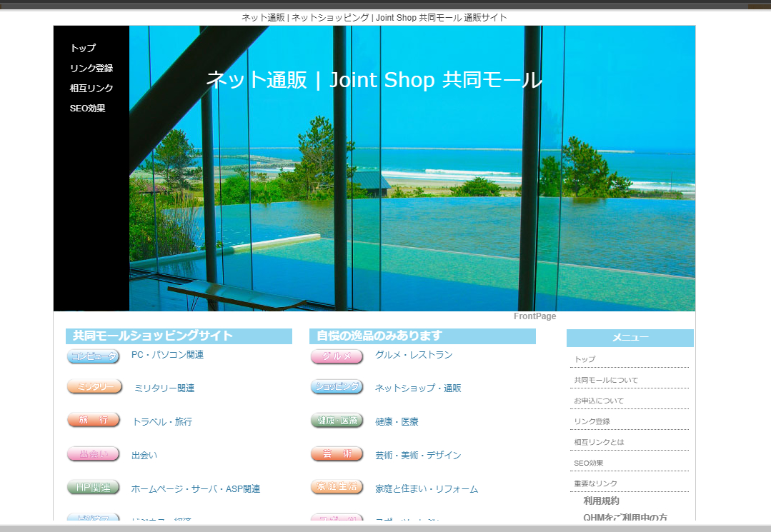The width and height of the screenshot is (771, 532).
Task: Open the 健康・医療 category badge icon
Action: [x=337, y=421]
